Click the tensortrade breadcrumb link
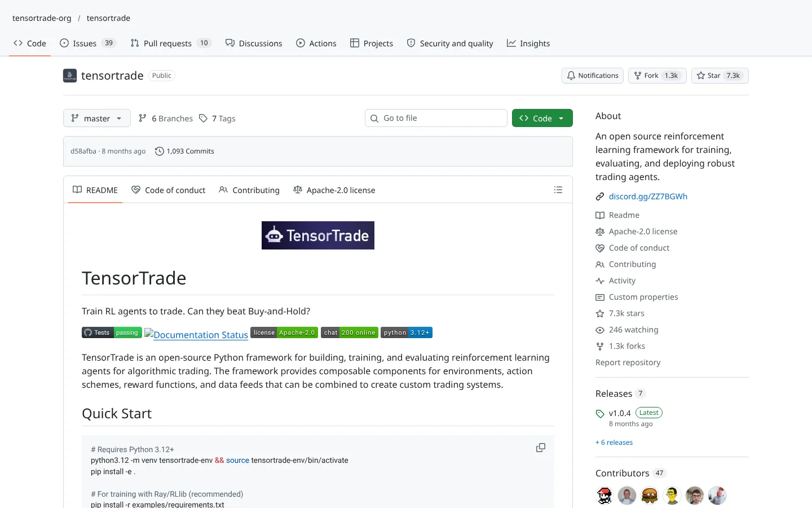The width and height of the screenshot is (812, 508). click(x=108, y=18)
